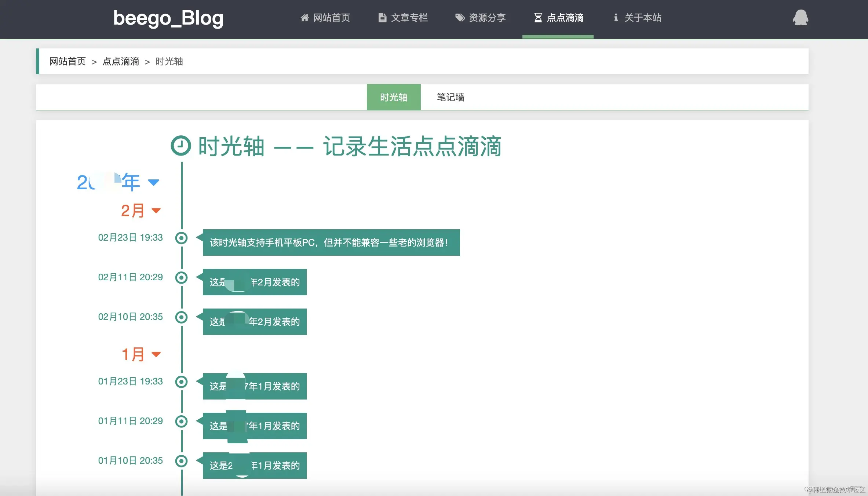The width and height of the screenshot is (868, 496).
Task: Go to 点点滴滴 in breadcrumb
Action: [121, 61]
